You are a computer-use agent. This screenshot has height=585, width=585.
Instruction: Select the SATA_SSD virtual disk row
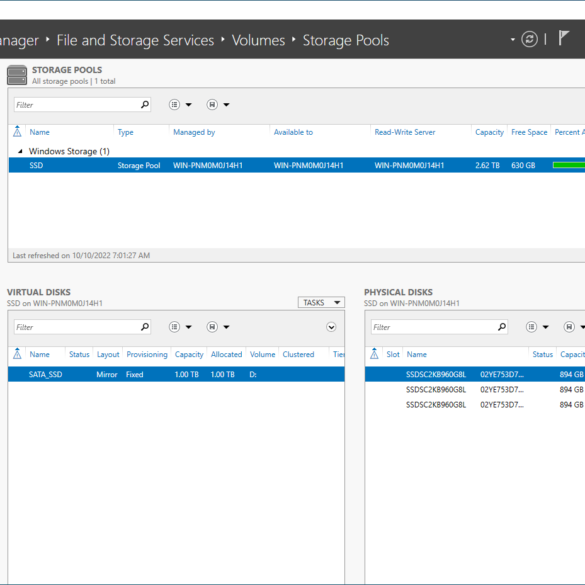click(176, 374)
